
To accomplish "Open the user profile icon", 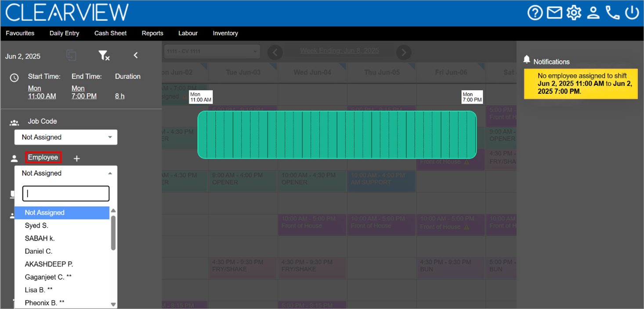I will pos(593,13).
